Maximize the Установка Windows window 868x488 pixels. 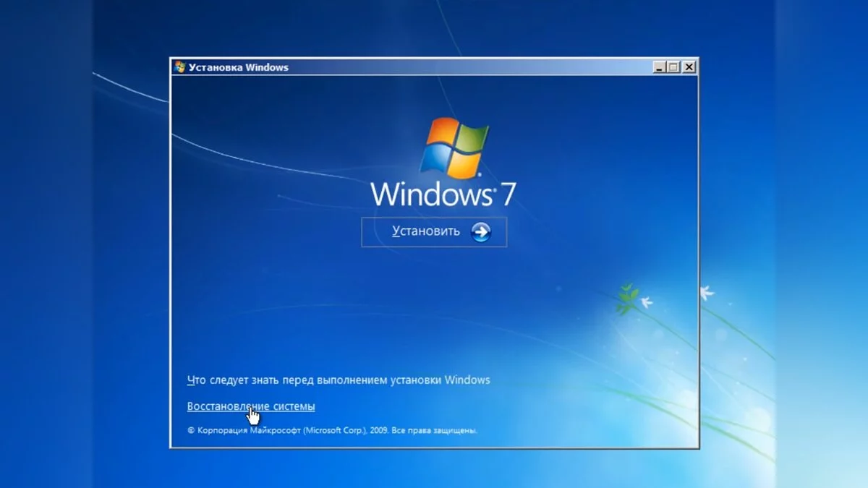click(x=674, y=67)
